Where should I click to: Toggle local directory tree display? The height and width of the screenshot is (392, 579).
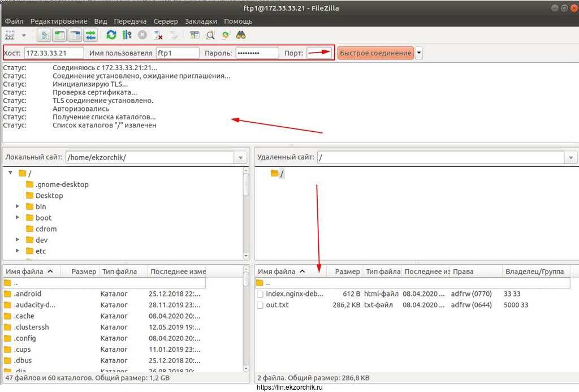pos(59,35)
